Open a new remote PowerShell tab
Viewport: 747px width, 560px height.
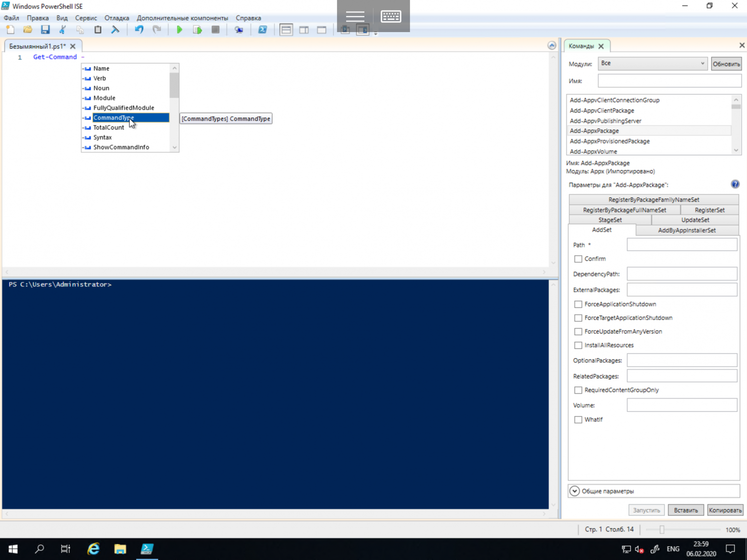[238, 29]
